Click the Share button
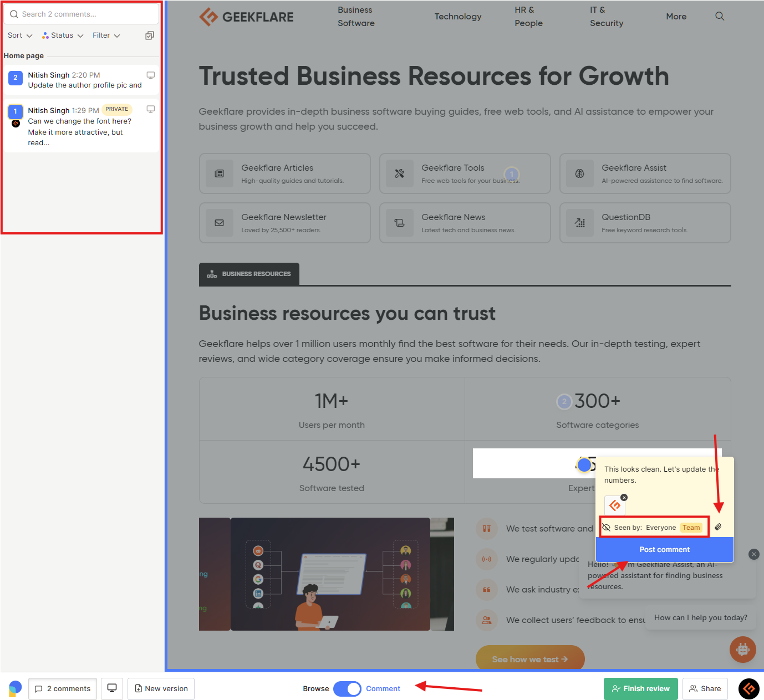 [x=705, y=689]
